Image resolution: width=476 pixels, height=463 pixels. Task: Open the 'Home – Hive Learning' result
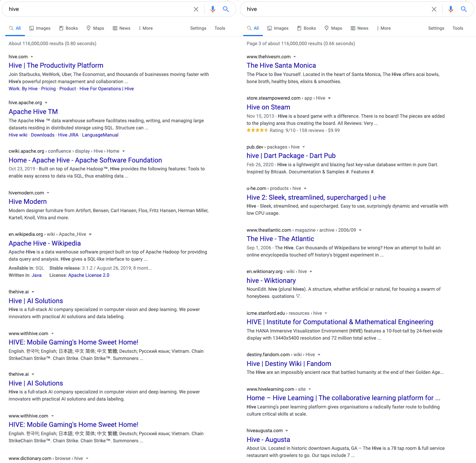pos(344,398)
